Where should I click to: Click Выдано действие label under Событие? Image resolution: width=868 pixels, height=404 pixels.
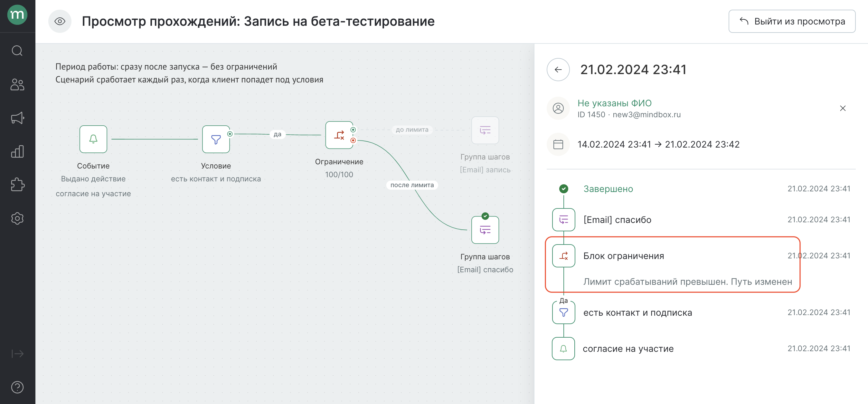click(x=93, y=179)
